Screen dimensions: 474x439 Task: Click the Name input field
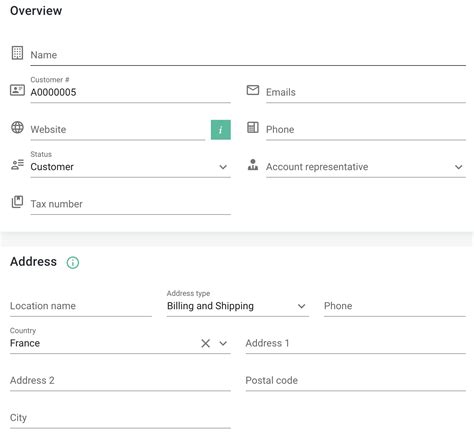tap(248, 55)
